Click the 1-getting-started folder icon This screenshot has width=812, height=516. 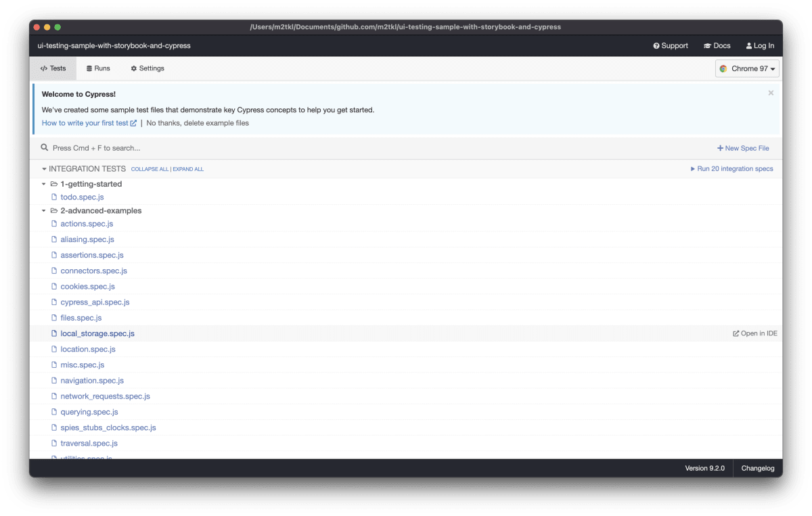[54, 184]
